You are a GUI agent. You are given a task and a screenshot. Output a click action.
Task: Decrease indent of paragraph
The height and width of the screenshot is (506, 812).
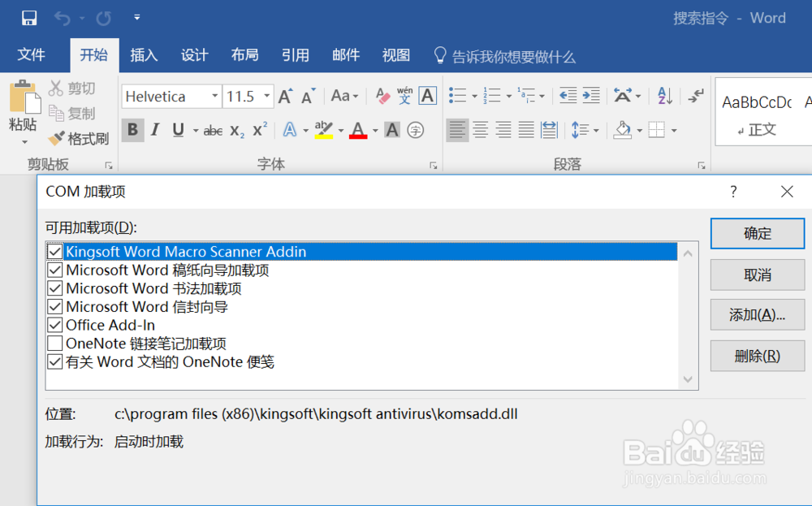[x=568, y=95]
